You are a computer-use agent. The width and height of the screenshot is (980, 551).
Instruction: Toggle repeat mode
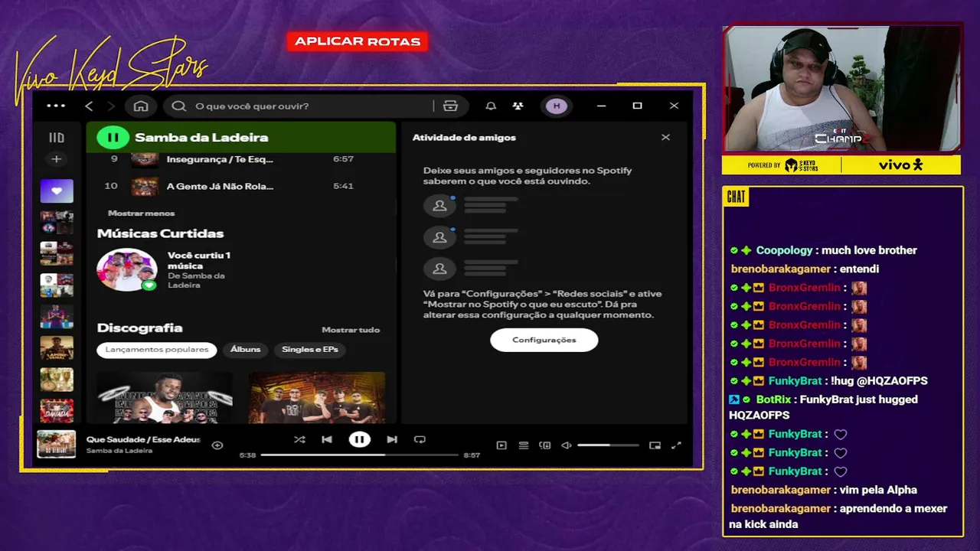tap(420, 439)
